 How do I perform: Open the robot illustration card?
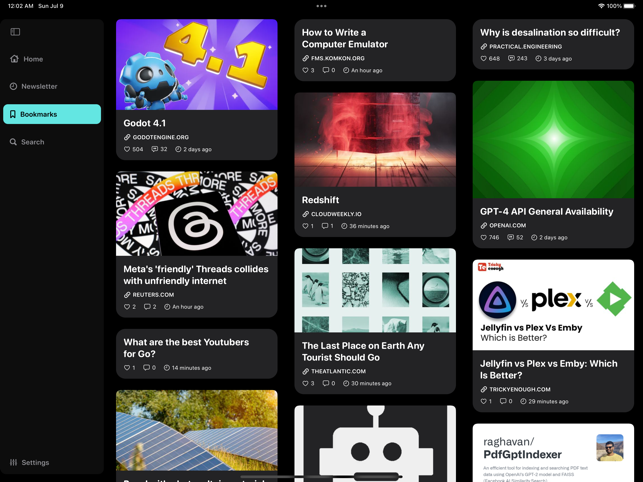pyautogui.click(x=375, y=443)
